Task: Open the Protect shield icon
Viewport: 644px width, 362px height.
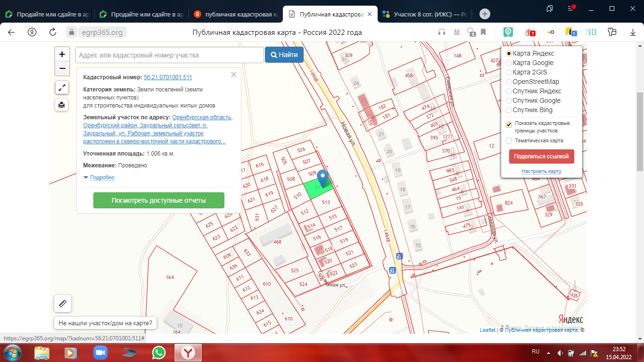Action: (x=471, y=33)
